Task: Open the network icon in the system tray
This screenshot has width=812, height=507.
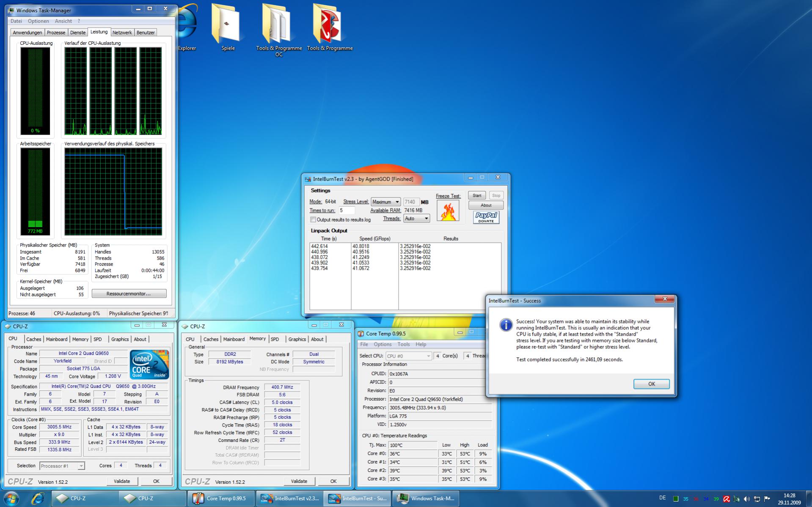Action: tap(757, 499)
